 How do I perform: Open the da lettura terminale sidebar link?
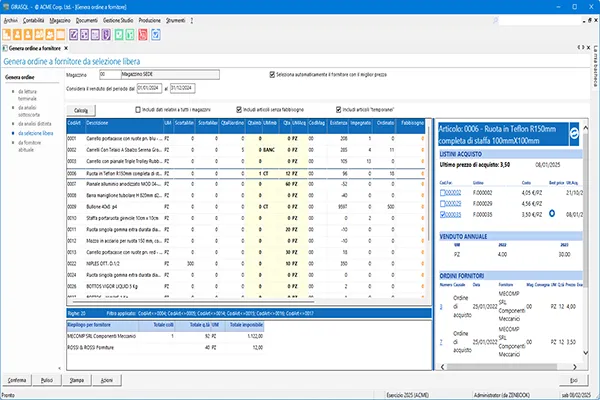28,95
